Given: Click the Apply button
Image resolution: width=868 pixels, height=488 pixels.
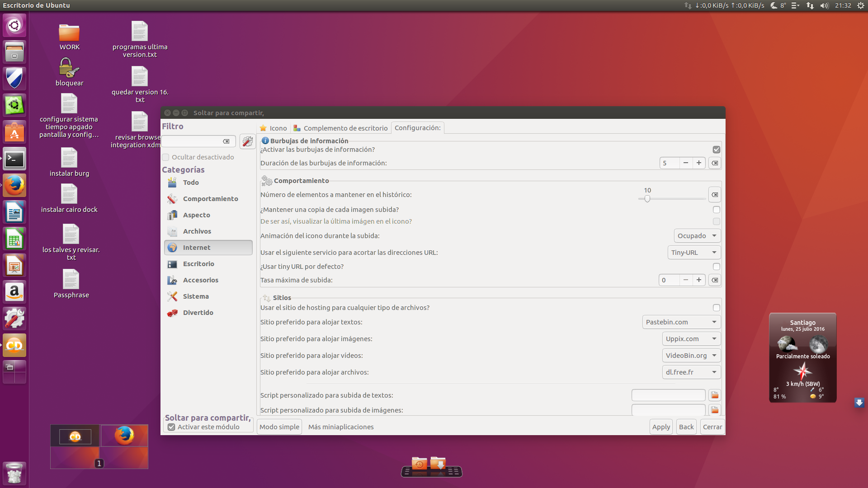Looking at the screenshot, I should pos(661,427).
